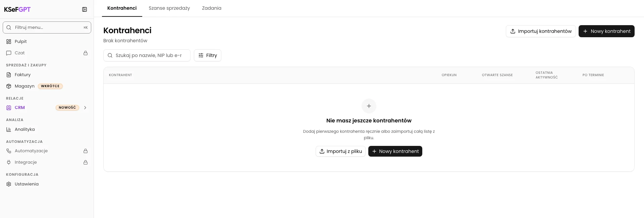This screenshot has width=644, height=218.
Task: Select Analityka in the sidebar
Action: (x=47, y=129)
